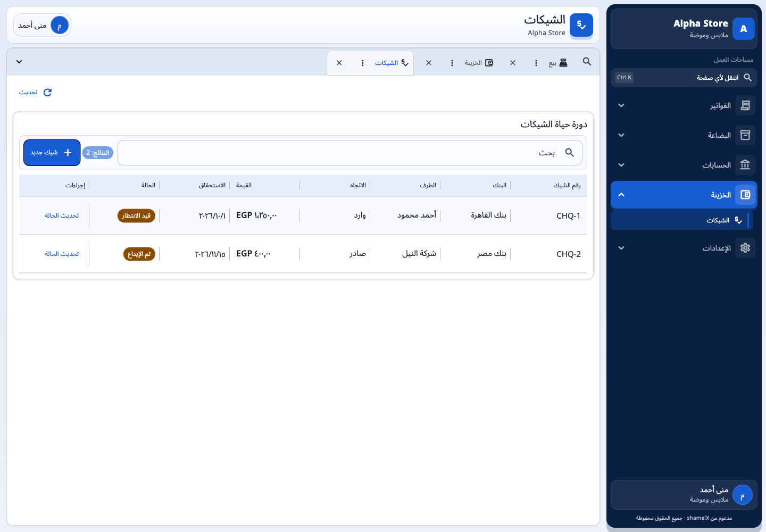
Task: Create a new cheque with شيك جديد
Action: click(x=52, y=153)
